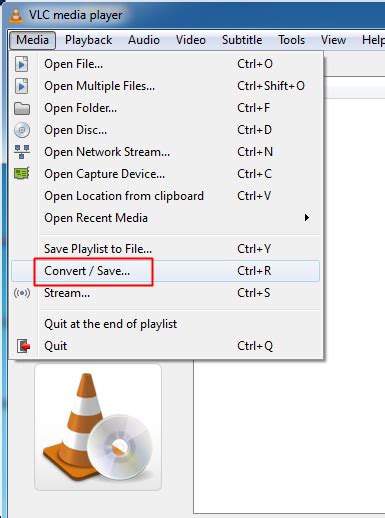
Task: Click the Open Multiple Files icon
Action: point(22,86)
